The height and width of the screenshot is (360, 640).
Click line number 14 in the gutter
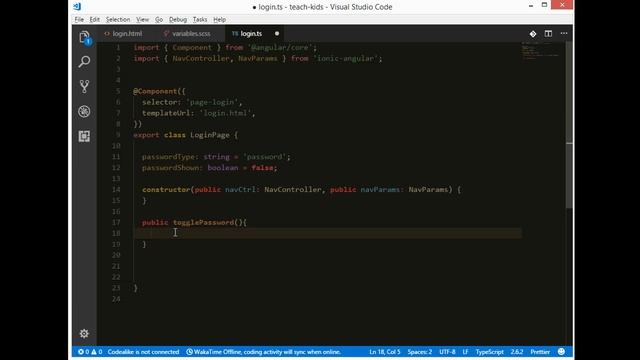(116, 189)
